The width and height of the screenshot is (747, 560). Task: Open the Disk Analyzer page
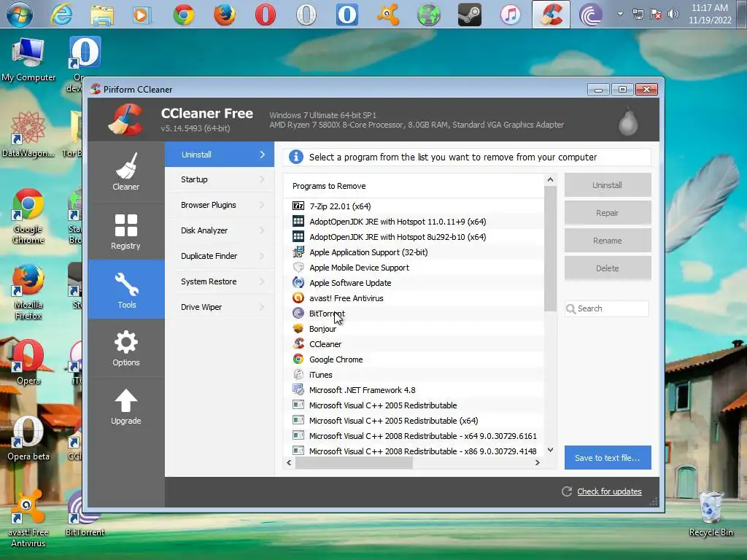tap(220, 230)
